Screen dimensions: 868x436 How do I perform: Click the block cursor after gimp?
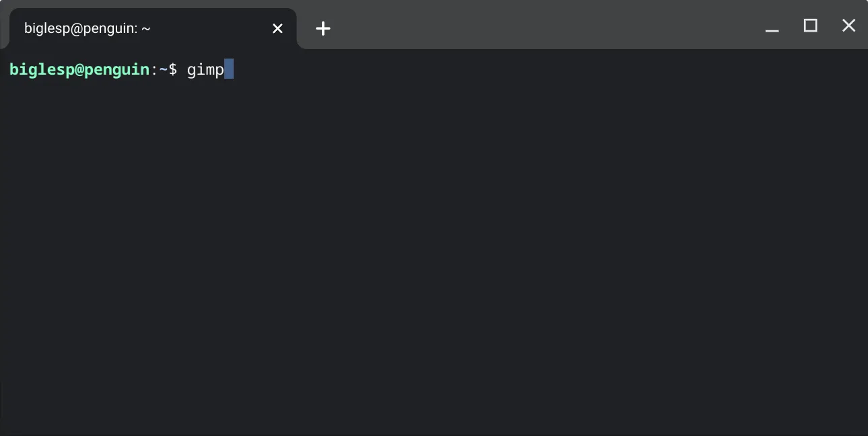coord(229,69)
